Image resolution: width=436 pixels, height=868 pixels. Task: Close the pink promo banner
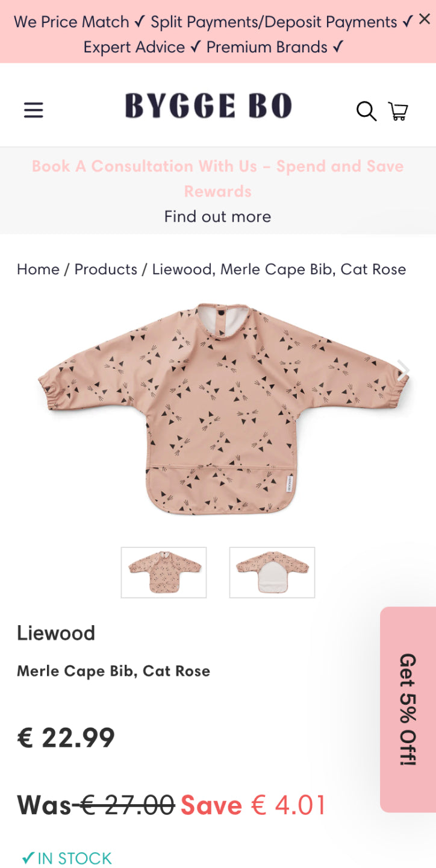coord(425,19)
